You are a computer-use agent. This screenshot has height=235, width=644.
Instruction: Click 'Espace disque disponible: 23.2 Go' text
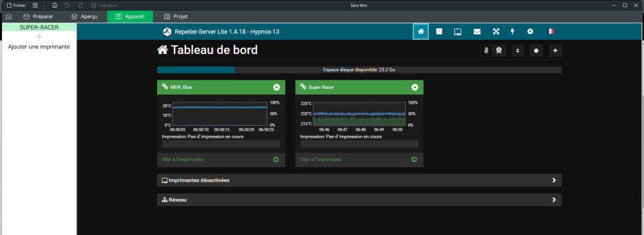[359, 70]
